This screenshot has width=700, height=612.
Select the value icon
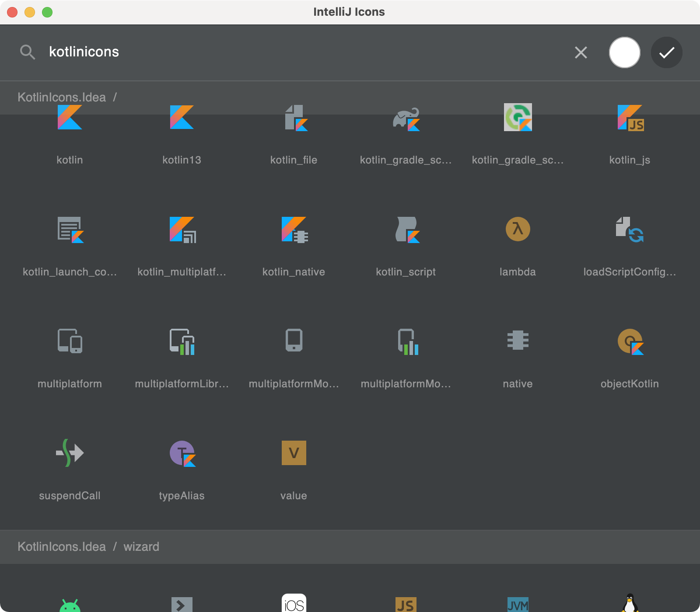pos(294,453)
